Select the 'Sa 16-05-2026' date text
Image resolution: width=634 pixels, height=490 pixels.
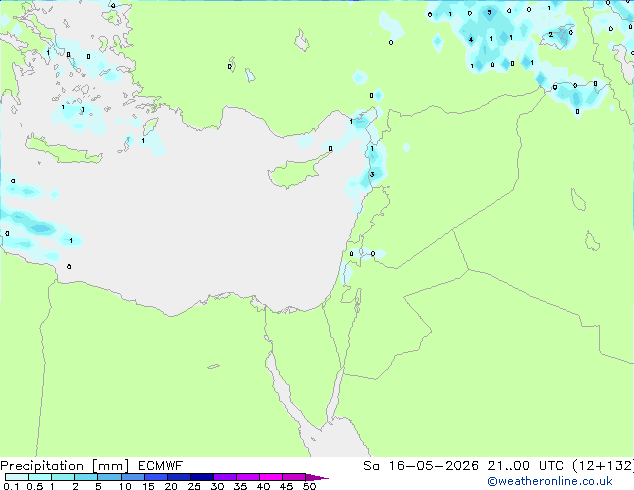(x=421, y=466)
